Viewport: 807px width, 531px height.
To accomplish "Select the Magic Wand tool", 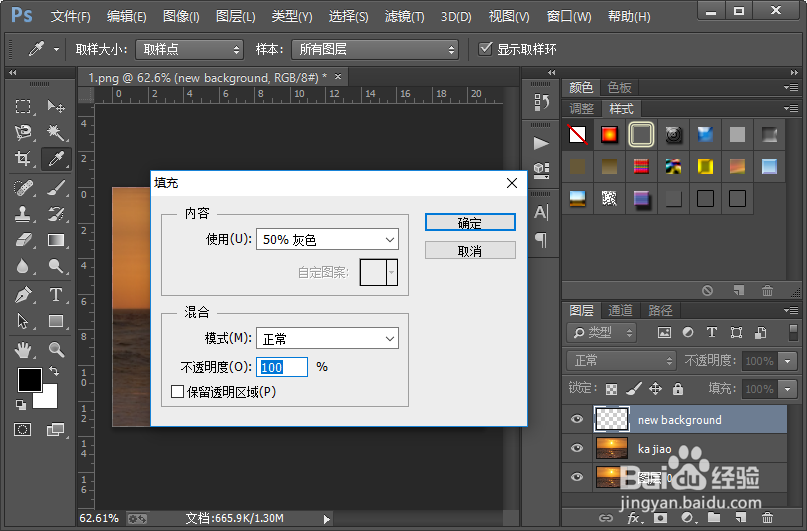I will point(56,133).
